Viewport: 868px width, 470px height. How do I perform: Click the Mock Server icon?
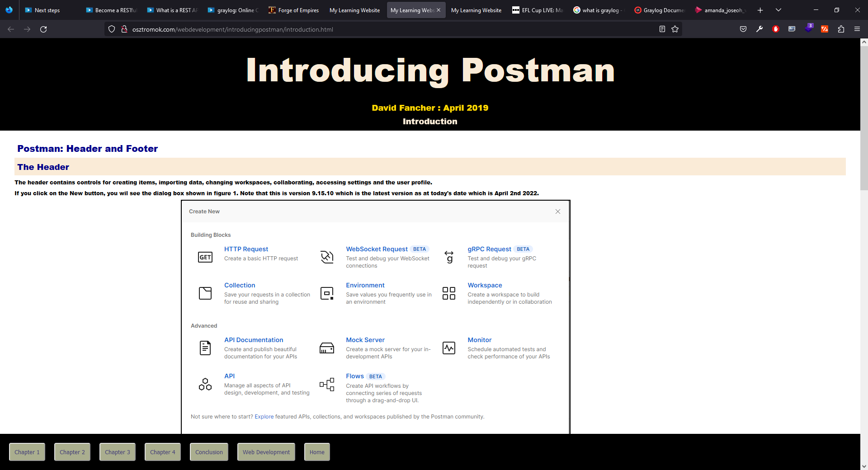327,348
